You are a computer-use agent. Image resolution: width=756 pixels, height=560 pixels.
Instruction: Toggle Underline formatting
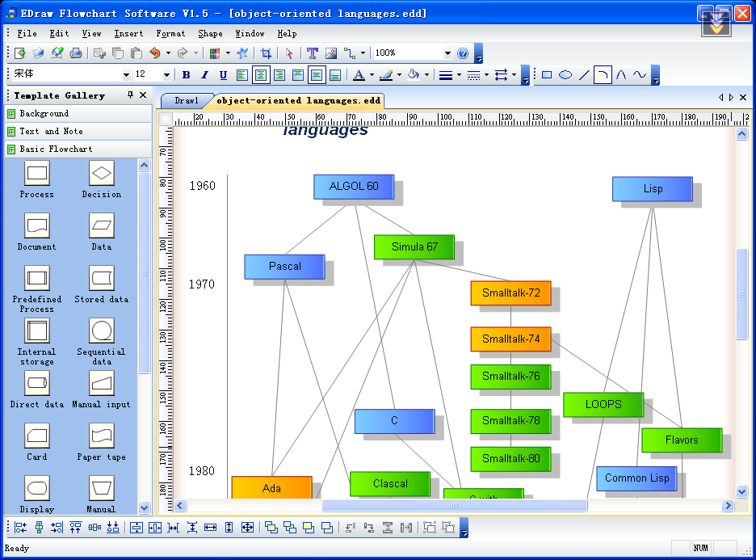pos(223,75)
